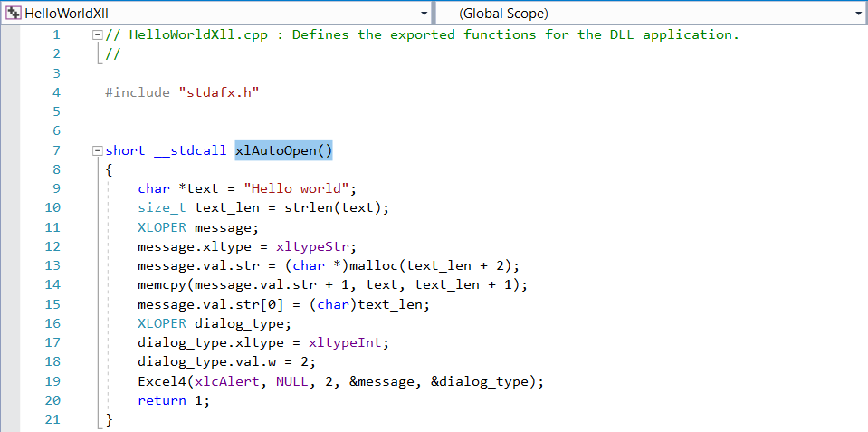Click the __stdcall keyword on line 7

coord(190,150)
